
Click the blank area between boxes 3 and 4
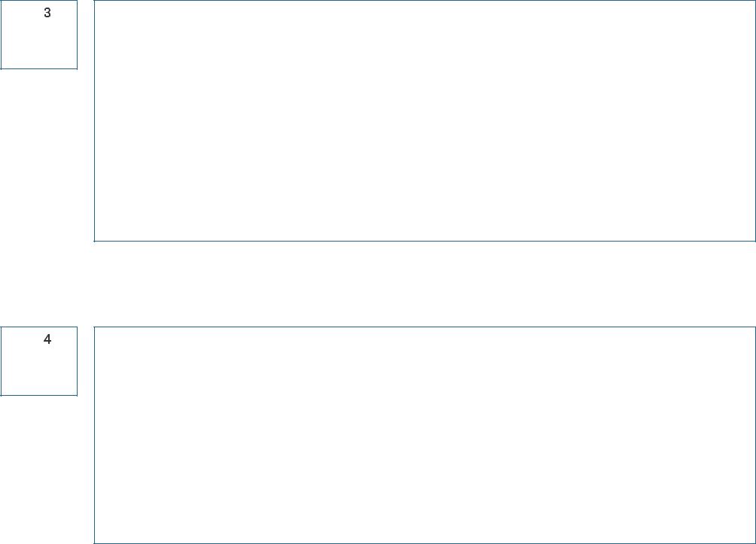[x=39, y=198]
